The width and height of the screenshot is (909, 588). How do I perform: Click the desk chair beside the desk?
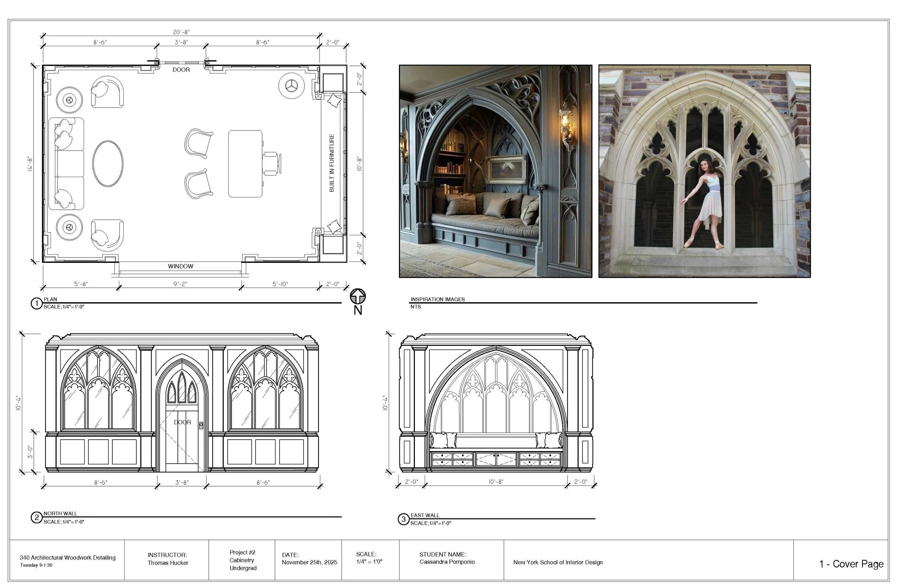coord(272,163)
